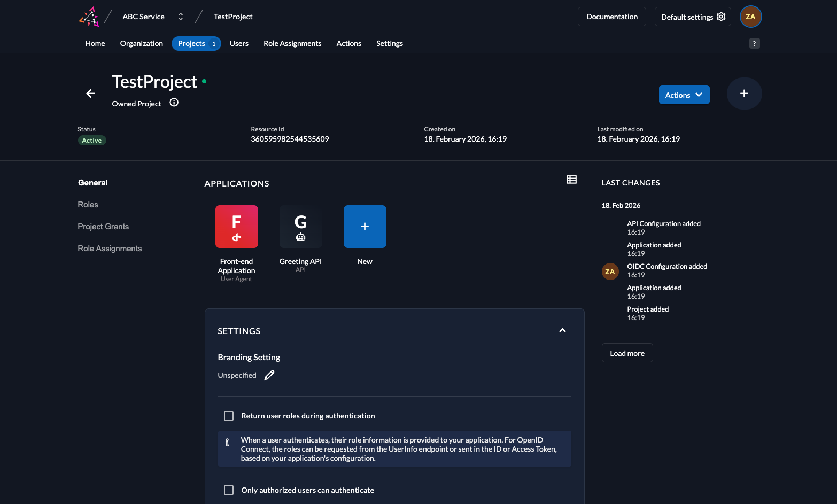837x504 pixels.
Task: Open the Organization tab
Action: [x=141, y=43]
